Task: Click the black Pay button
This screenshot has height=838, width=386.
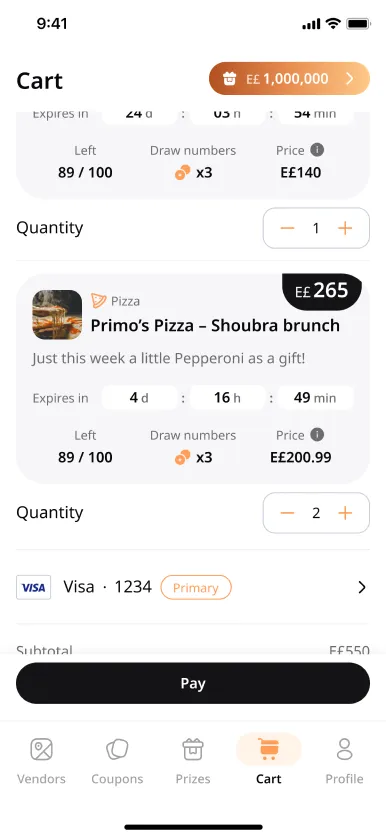Action: pyautogui.click(x=193, y=683)
